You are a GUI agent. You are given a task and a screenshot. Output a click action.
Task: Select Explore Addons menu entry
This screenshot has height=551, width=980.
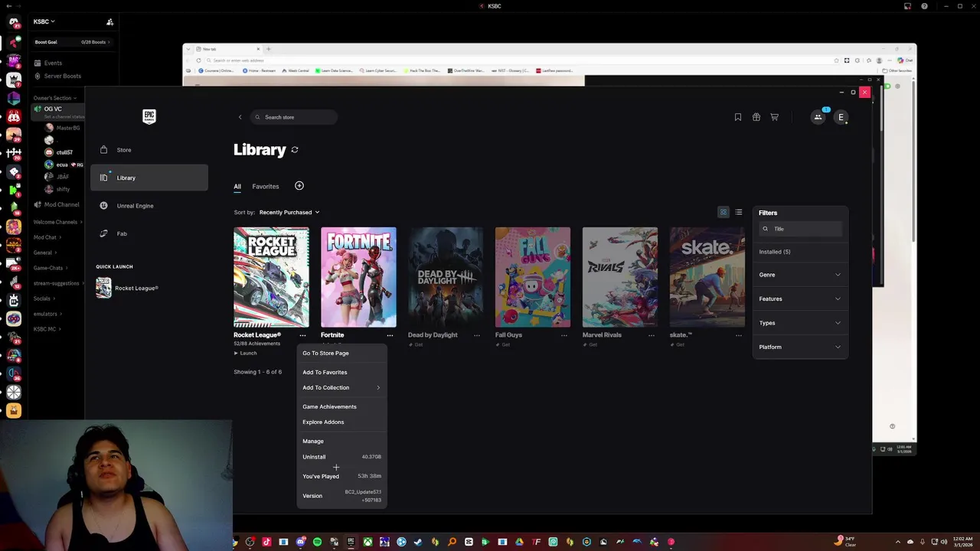pos(341,422)
